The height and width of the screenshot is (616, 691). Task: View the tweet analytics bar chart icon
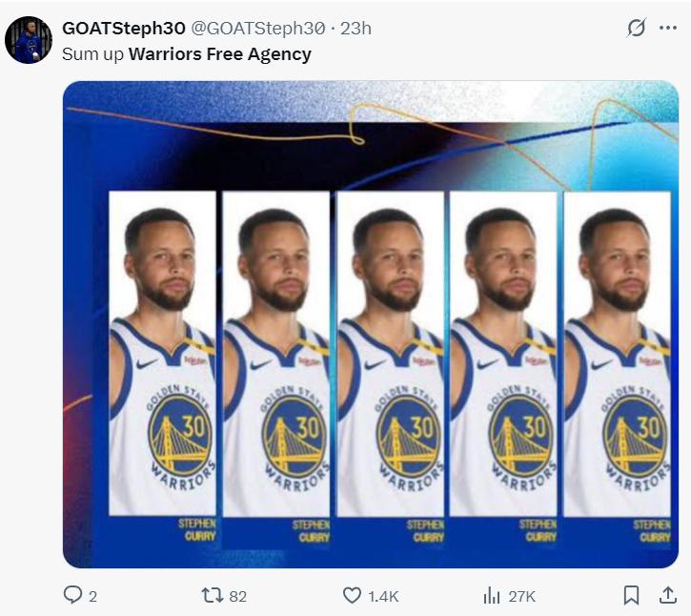[492, 596]
